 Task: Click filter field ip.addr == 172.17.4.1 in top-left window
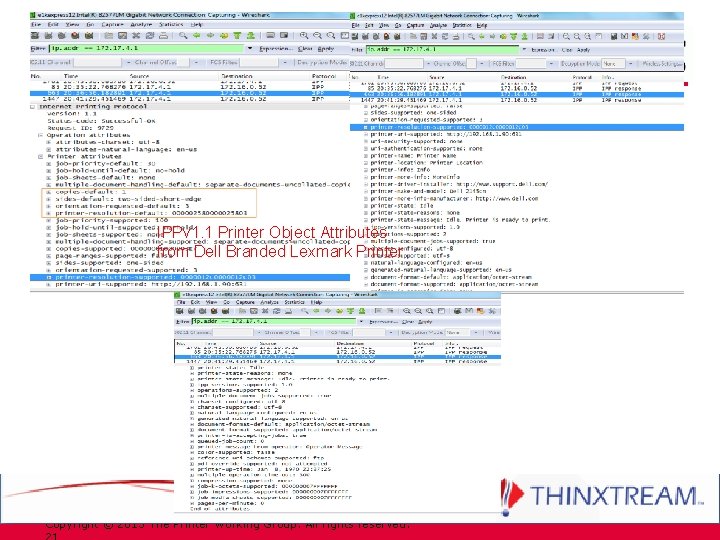click(146, 48)
